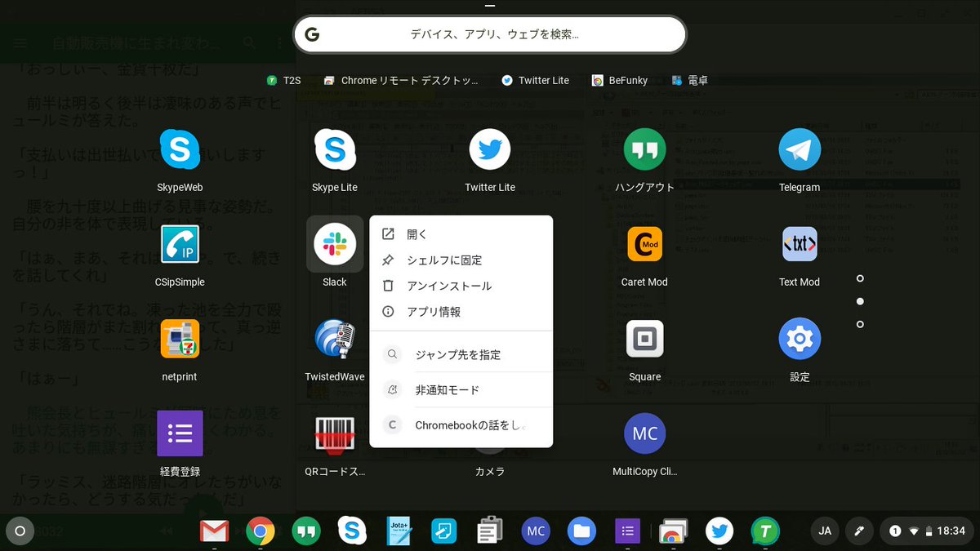Open 電卓 calculator suggestion chip
This screenshot has height=551, width=980.
[690, 81]
